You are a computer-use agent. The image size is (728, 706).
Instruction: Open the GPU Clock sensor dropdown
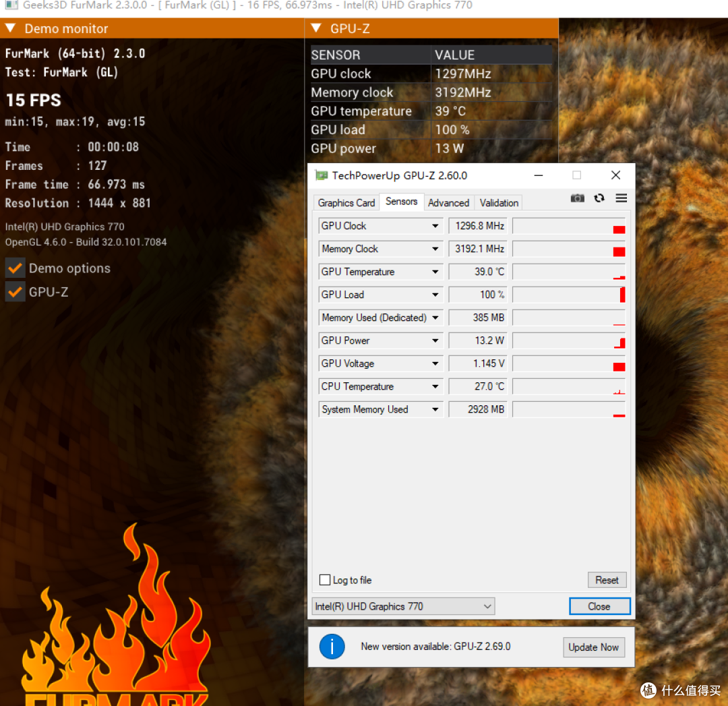(435, 226)
